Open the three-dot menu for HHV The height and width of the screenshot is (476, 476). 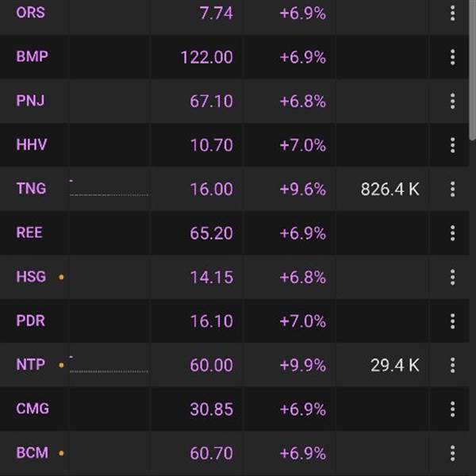coord(452,145)
